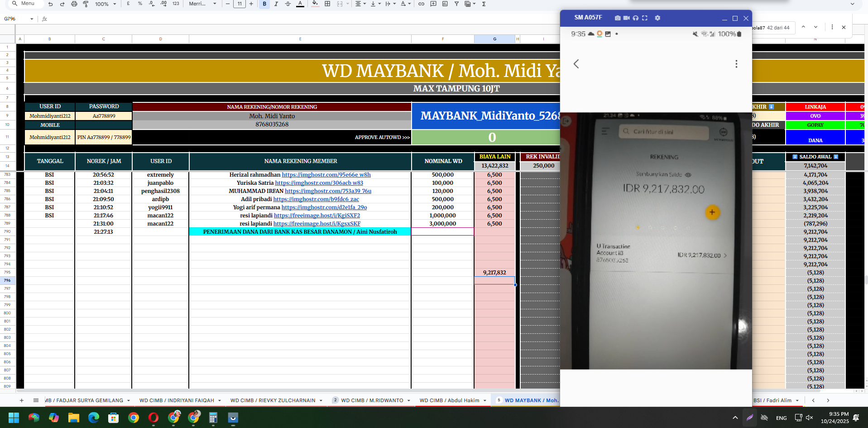Toggle audio headphones in SM A057F window

point(636,18)
